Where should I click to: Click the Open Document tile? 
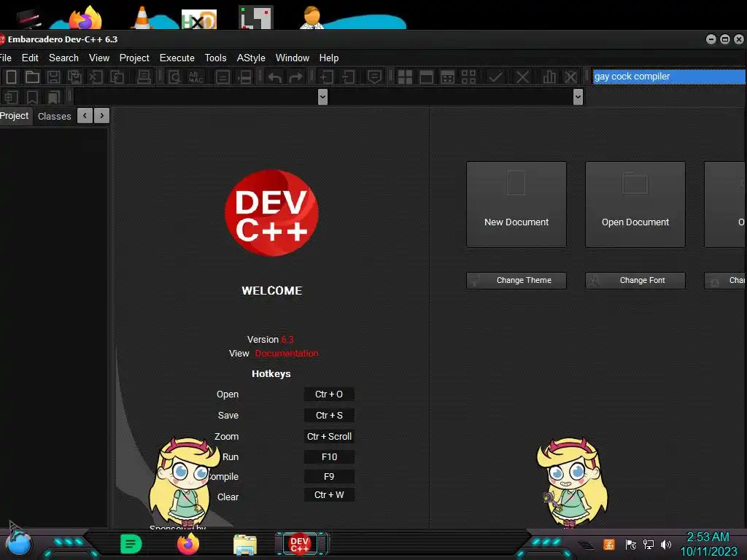[635, 204]
